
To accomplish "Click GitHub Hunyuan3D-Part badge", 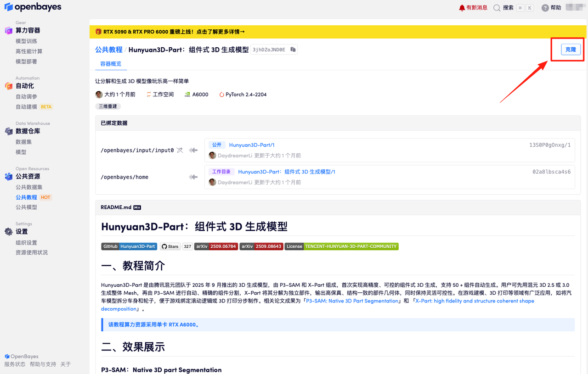I will [129, 246].
